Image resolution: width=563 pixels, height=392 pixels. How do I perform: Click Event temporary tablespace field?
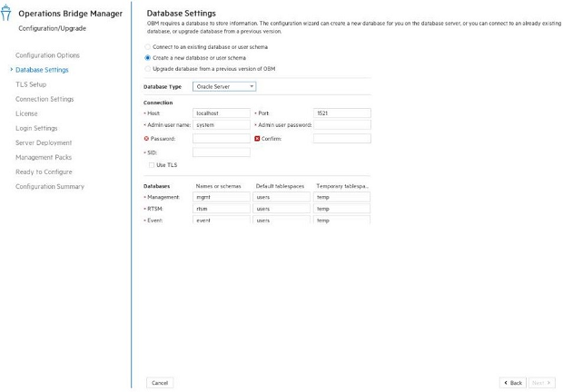point(341,220)
